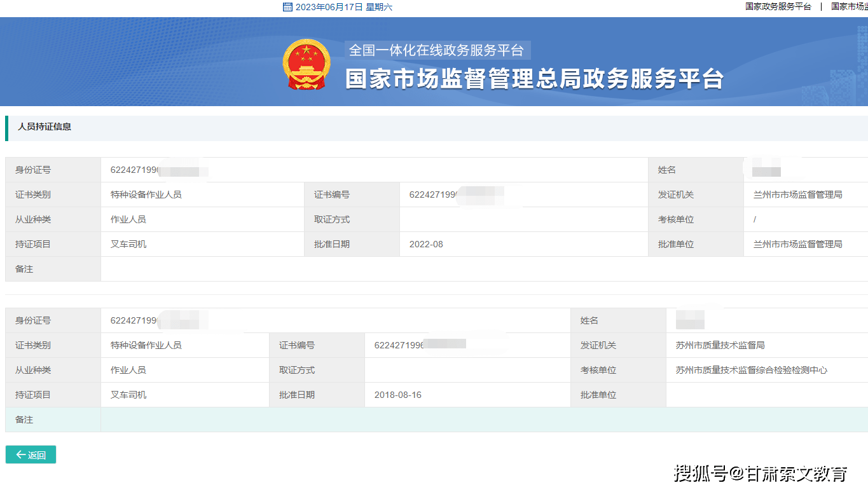868x492 pixels.
Task: Click the approval date 2018-08-16
Action: point(398,395)
